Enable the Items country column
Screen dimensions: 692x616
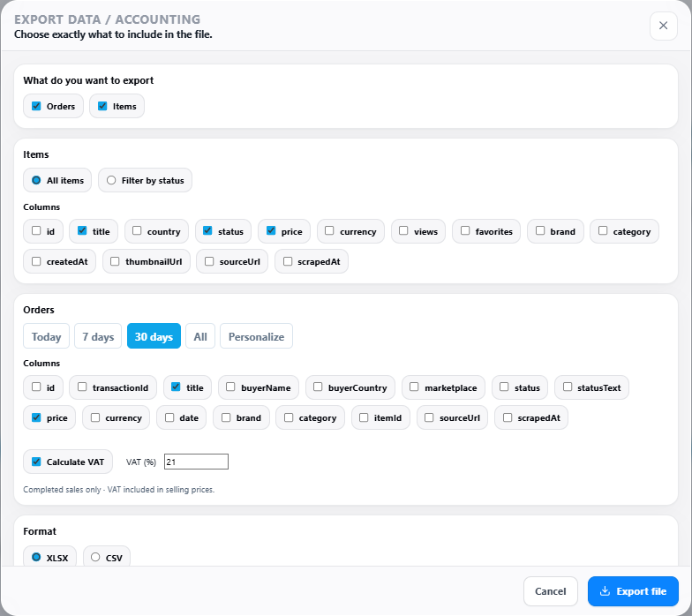(137, 231)
